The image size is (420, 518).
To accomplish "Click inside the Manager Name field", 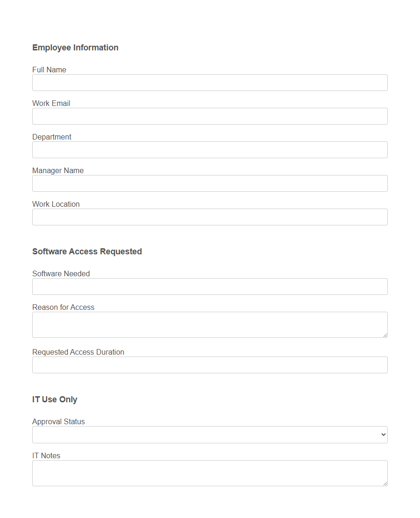I will (x=210, y=183).
